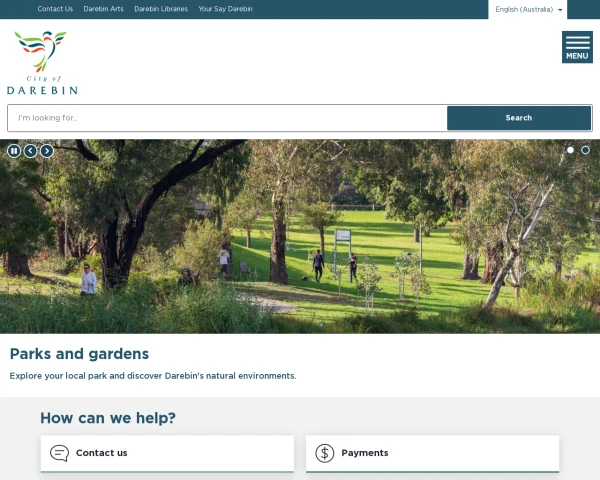This screenshot has width=600, height=480.
Task: Click the language dropdown arrow
Action: (560, 10)
